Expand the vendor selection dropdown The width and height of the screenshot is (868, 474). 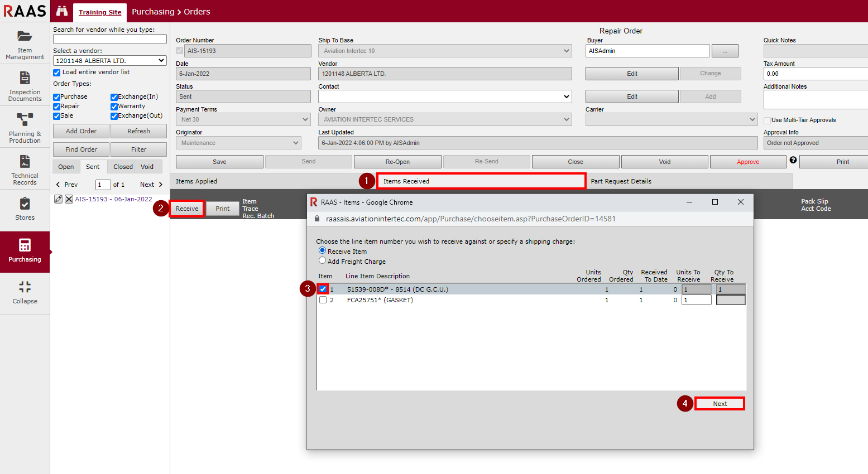(x=110, y=61)
